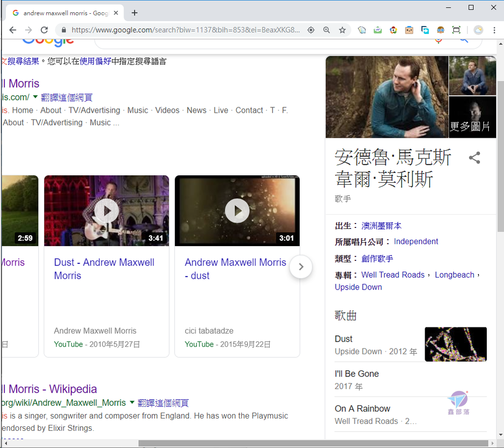Bookmark this page with the star icon
This screenshot has width=504, height=448.
coord(343,30)
